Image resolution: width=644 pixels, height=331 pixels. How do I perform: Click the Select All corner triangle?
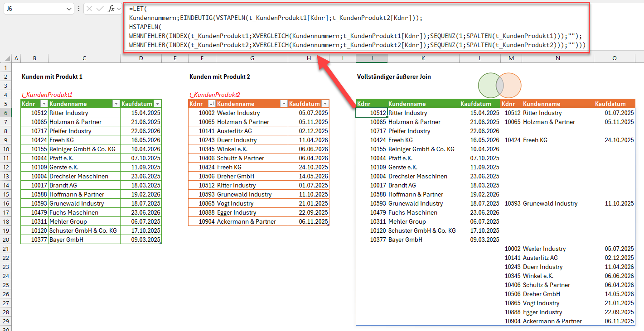[x=6, y=58]
